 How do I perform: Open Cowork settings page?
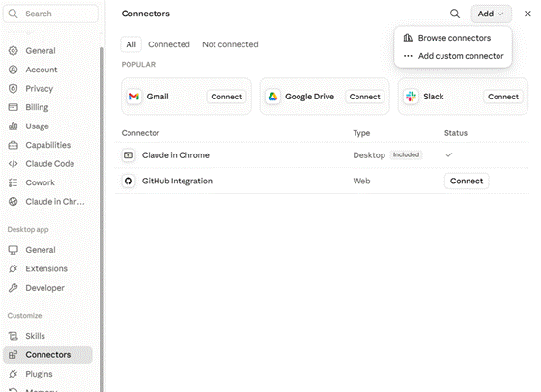click(x=47, y=182)
